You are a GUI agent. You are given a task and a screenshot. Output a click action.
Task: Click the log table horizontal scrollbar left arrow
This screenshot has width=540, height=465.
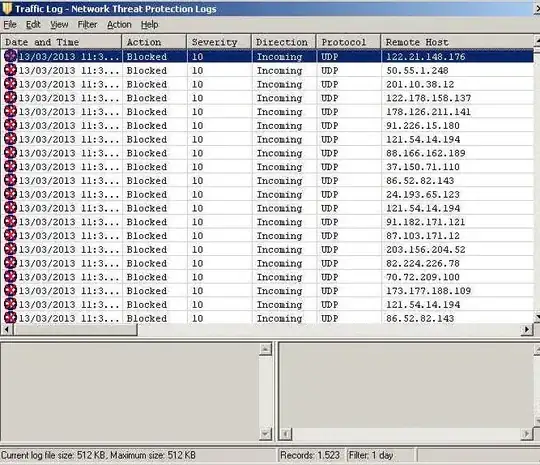(7, 330)
